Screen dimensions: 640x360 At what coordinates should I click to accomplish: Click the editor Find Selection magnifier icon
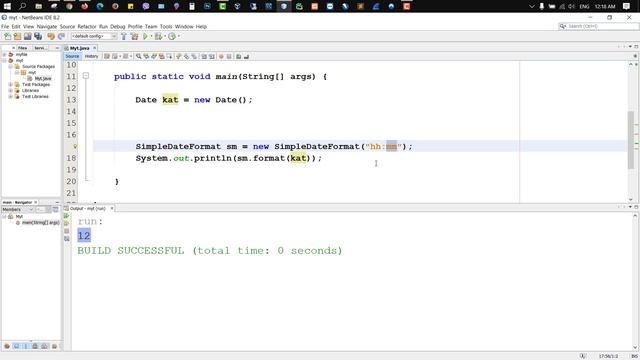click(139, 56)
